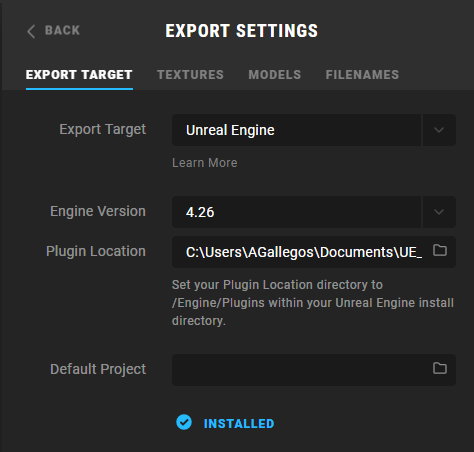This screenshot has height=452, width=474.
Task: Expand the Export Target dropdown chevron
Action: 439,130
